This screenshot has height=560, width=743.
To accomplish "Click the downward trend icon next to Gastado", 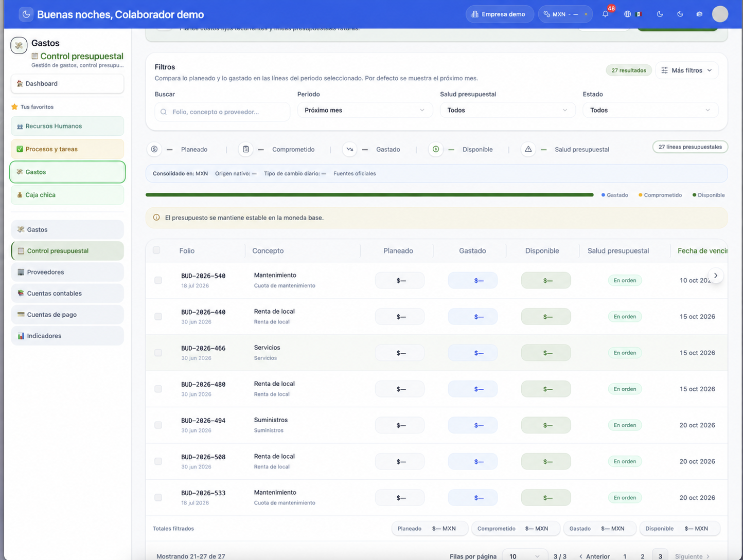I will click(x=350, y=149).
